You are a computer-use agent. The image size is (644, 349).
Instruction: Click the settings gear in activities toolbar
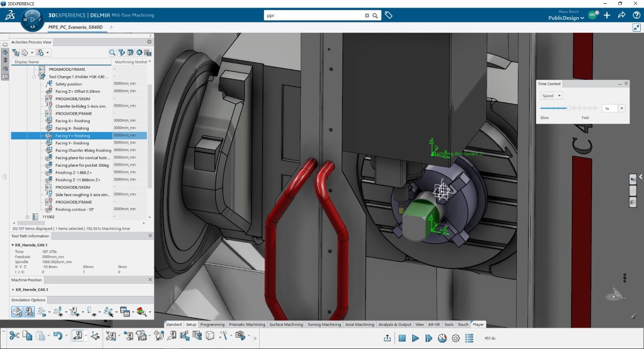point(139,53)
